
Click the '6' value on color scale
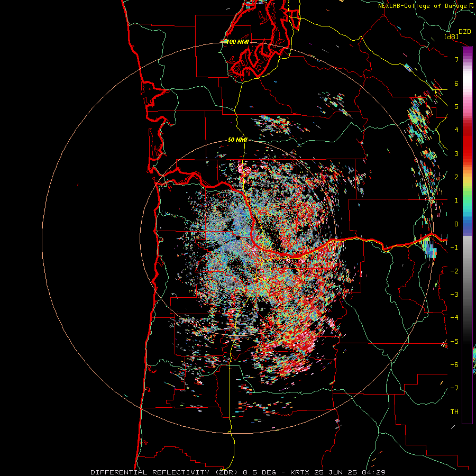(456, 83)
